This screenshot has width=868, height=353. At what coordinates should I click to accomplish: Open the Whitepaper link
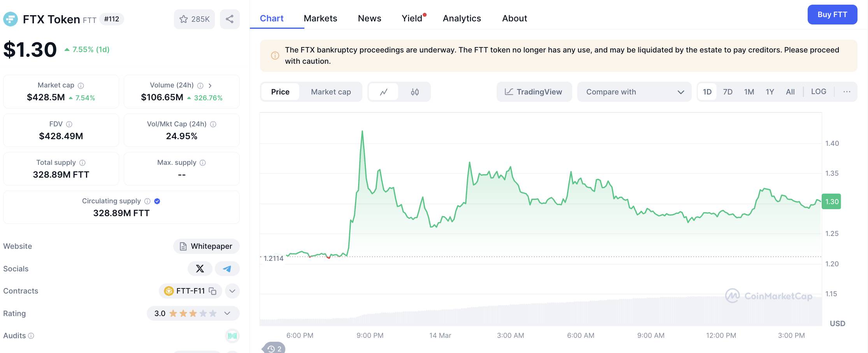pyautogui.click(x=206, y=246)
